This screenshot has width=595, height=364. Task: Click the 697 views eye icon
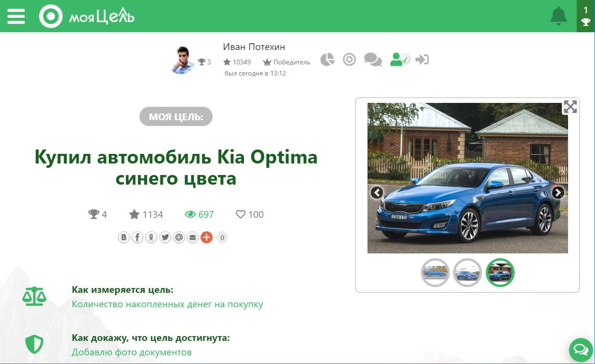[199, 214]
